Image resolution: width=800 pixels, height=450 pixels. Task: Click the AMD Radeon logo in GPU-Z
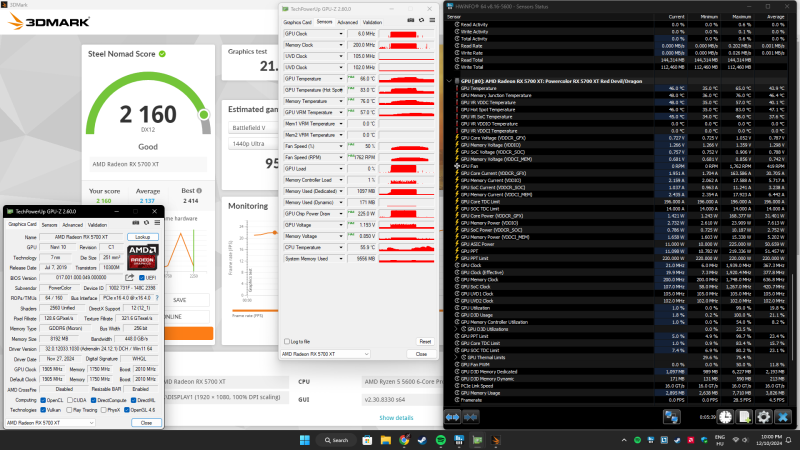[142, 257]
